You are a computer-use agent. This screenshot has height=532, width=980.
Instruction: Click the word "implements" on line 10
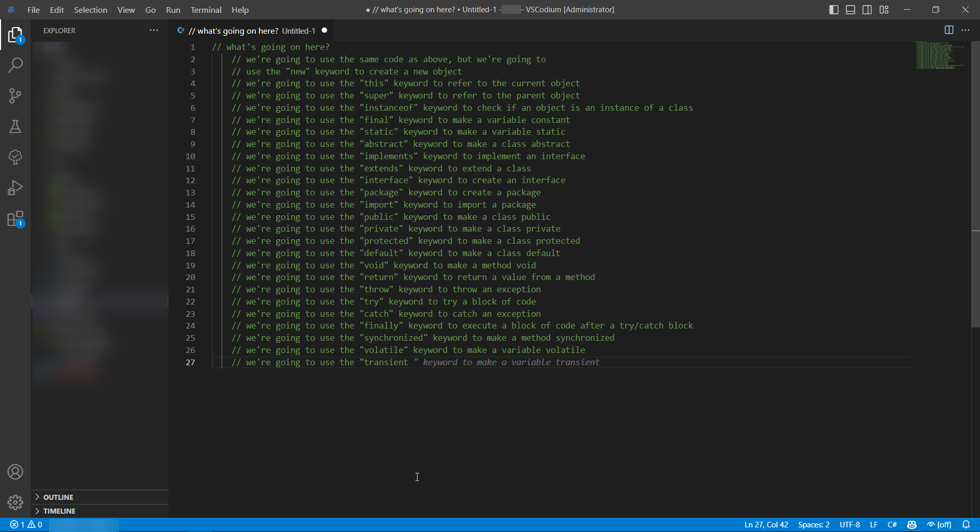coord(388,156)
